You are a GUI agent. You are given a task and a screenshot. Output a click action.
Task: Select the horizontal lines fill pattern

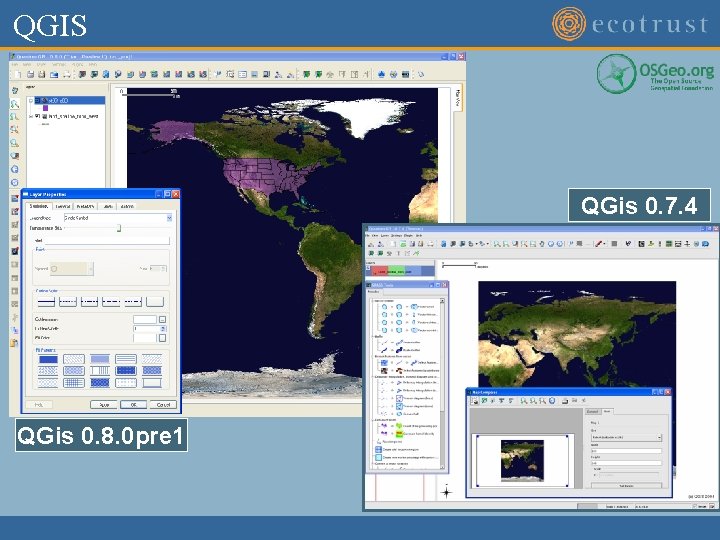coord(126,359)
